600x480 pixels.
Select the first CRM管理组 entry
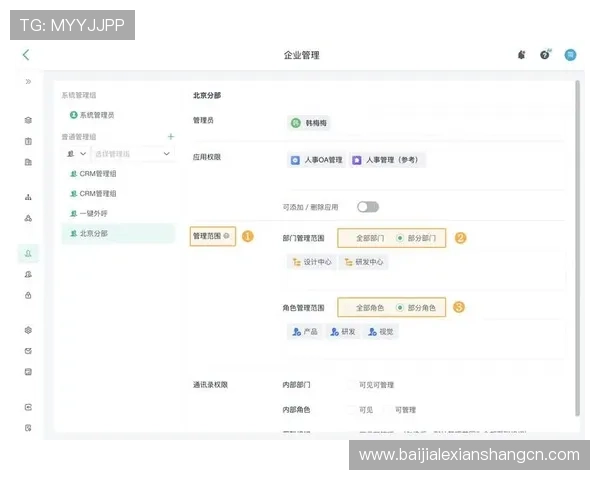click(93, 174)
